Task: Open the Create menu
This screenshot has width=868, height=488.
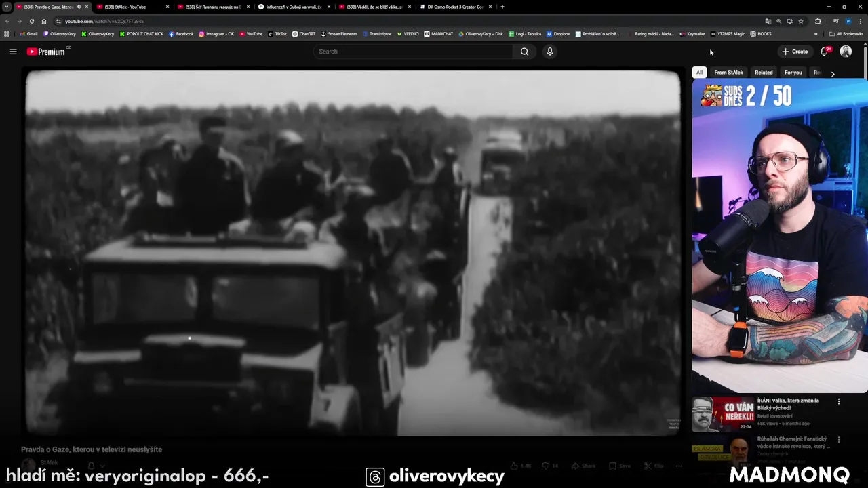Action: (x=795, y=52)
